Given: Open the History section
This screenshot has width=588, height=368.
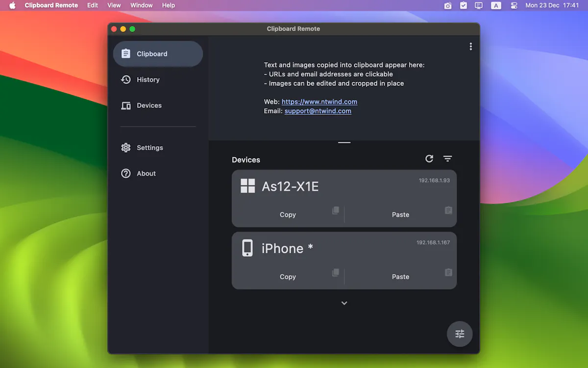Looking at the screenshot, I should click(x=158, y=79).
